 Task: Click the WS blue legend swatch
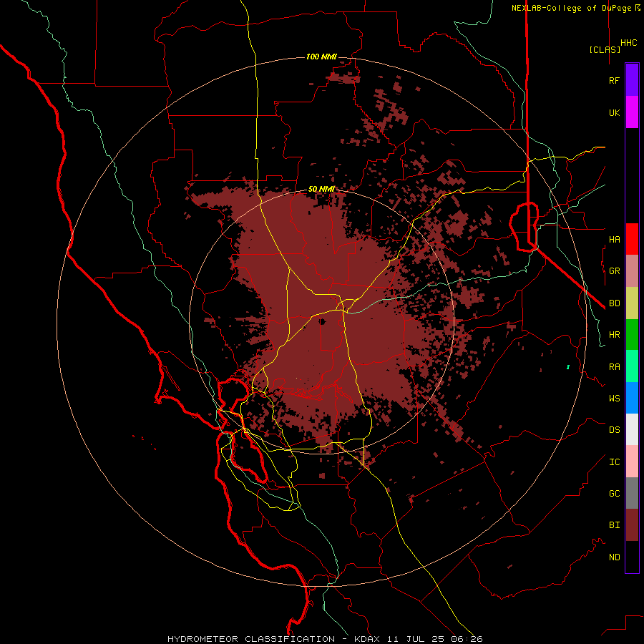(x=632, y=398)
